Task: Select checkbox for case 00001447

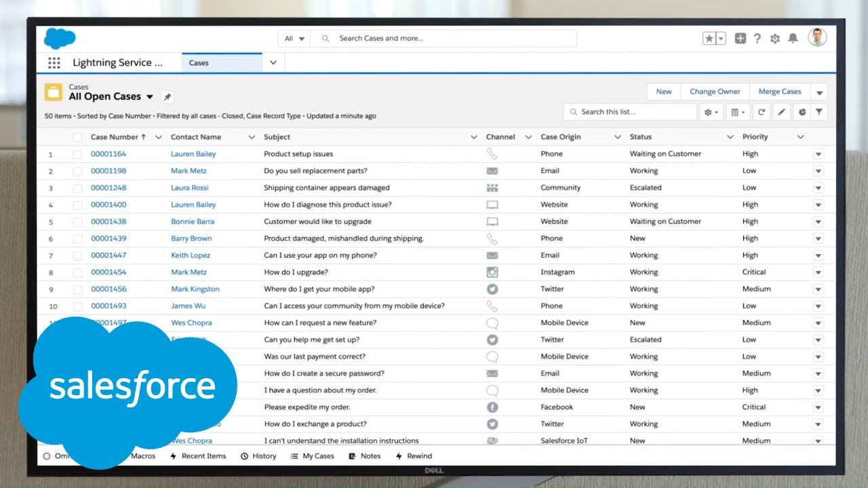Action: (77, 256)
